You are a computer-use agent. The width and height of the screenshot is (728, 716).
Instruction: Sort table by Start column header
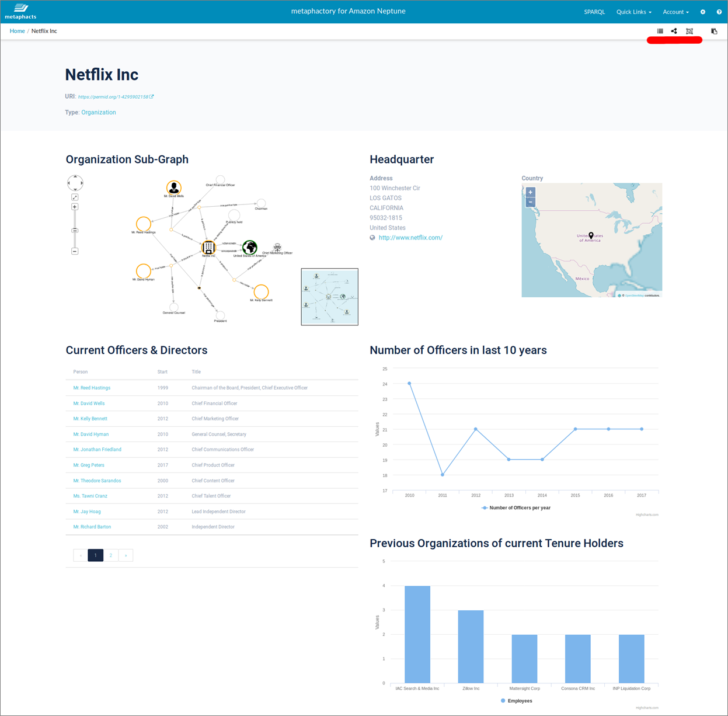click(x=162, y=372)
